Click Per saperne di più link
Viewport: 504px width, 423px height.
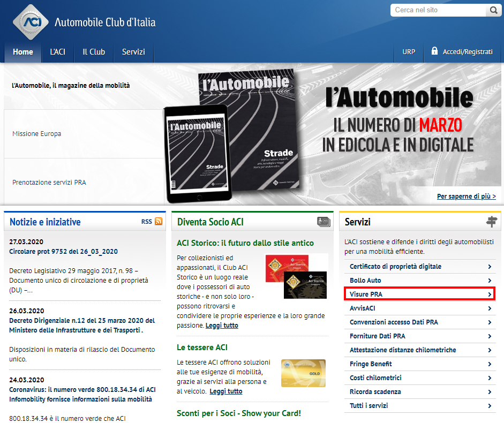[x=466, y=196]
